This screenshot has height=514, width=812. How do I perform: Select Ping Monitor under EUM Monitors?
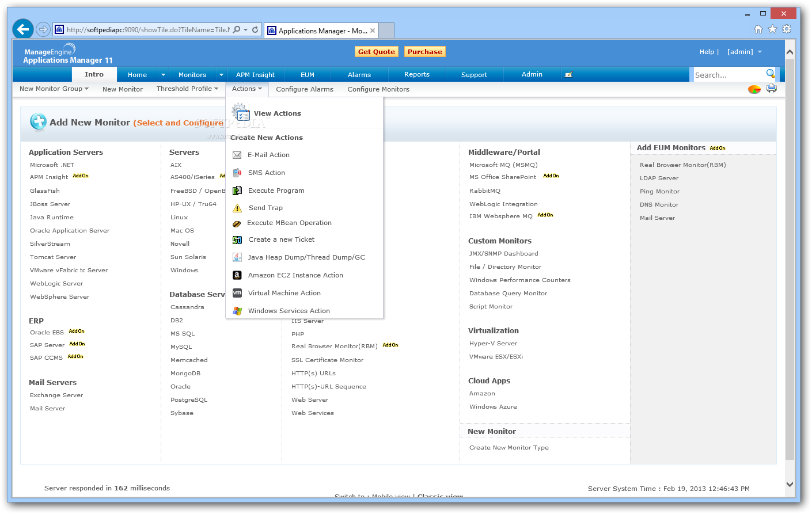[660, 192]
